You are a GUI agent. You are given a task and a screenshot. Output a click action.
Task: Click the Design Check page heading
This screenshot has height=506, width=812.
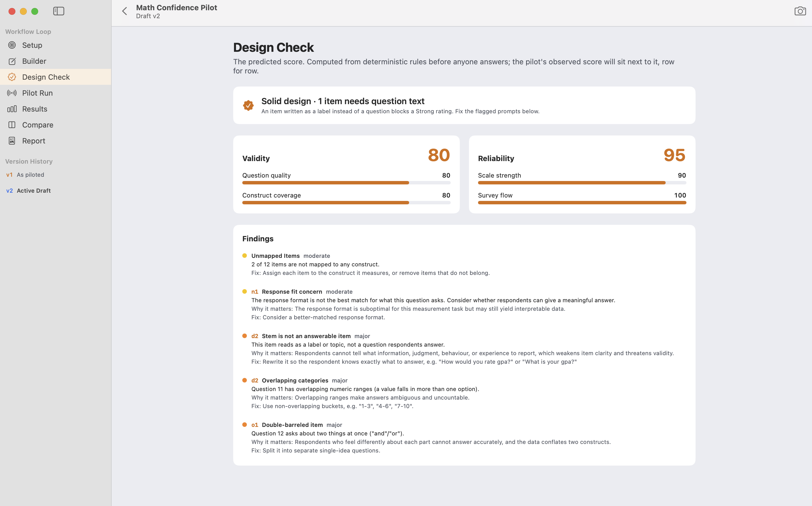(273, 48)
